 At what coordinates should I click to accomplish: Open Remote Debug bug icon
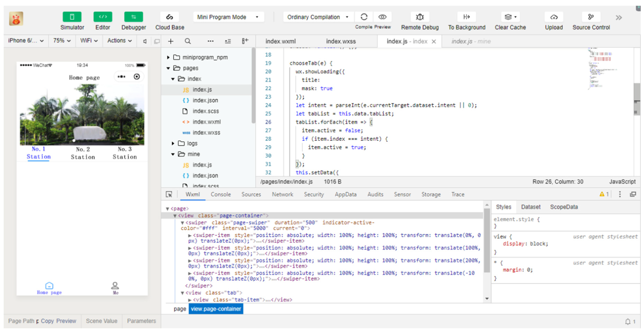419,17
